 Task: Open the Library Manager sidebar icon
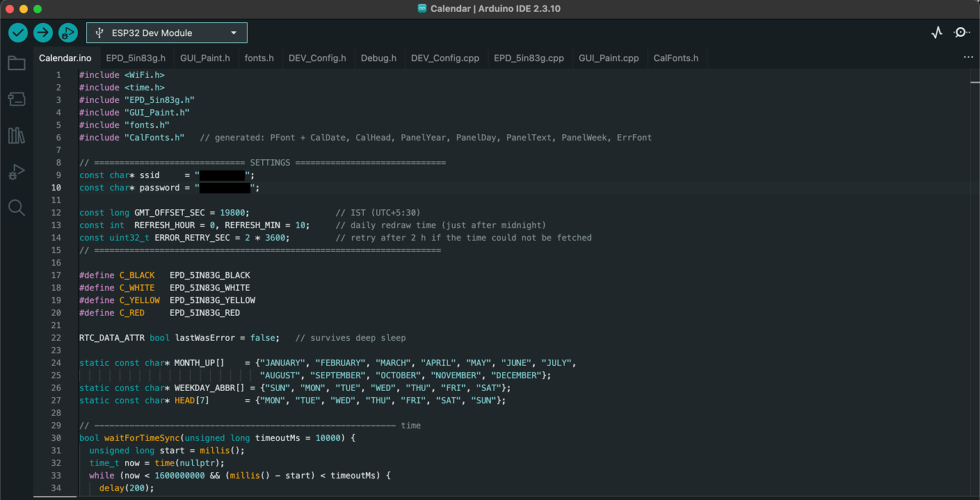click(x=17, y=135)
